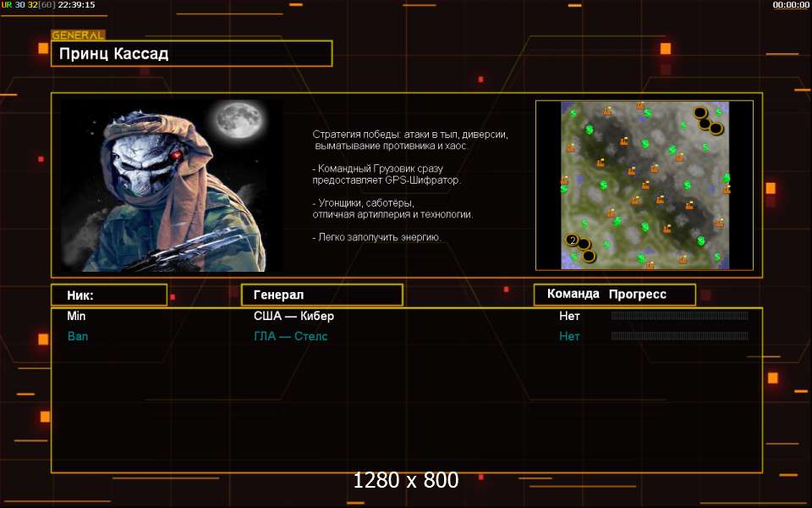Select player Min in the list
Screen dimensions: 812x508
tap(76, 316)
